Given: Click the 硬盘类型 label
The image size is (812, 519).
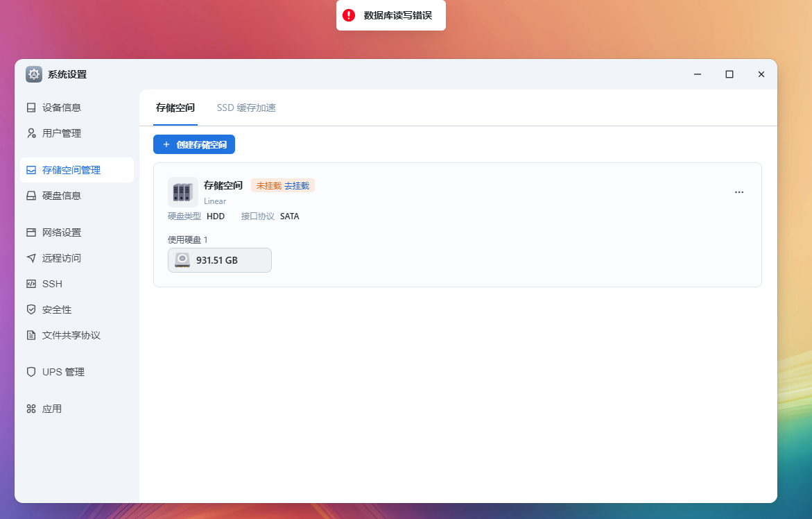Looking at the screenshot, I should (x=184, y=216).
